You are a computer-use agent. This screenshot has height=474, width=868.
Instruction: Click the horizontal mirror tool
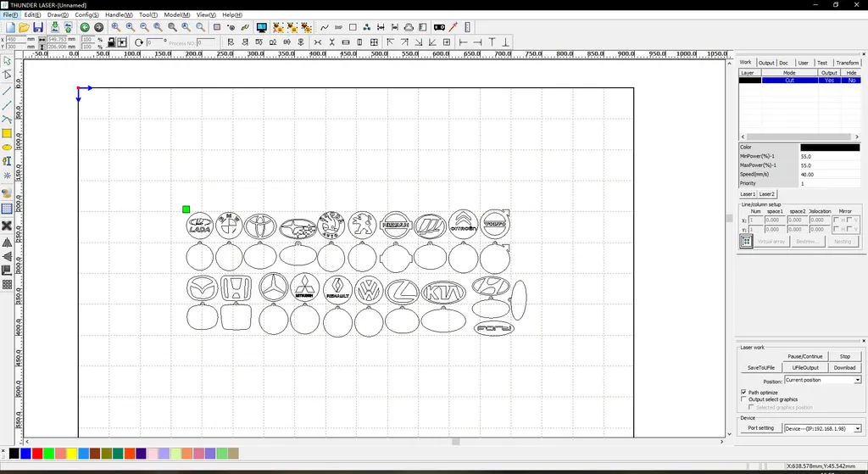pyautogui.click(x=7, y=243)
